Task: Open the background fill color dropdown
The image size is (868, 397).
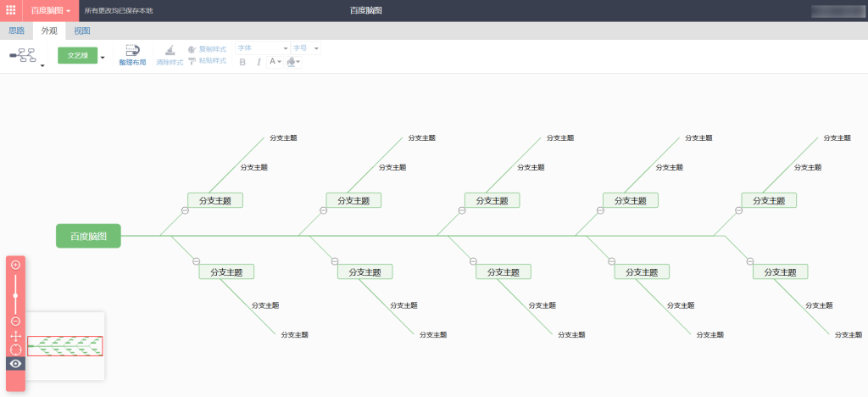Action: (x=293, y=62)
